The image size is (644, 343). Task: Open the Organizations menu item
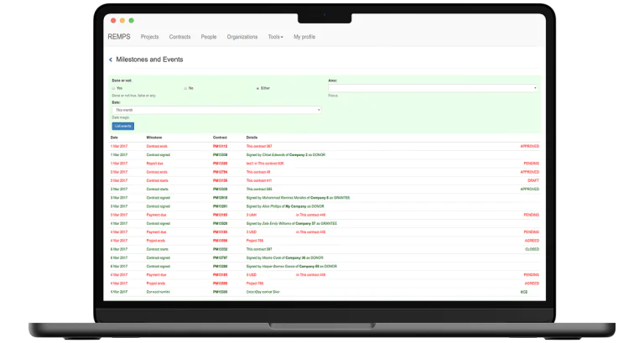tap(242, 37)
